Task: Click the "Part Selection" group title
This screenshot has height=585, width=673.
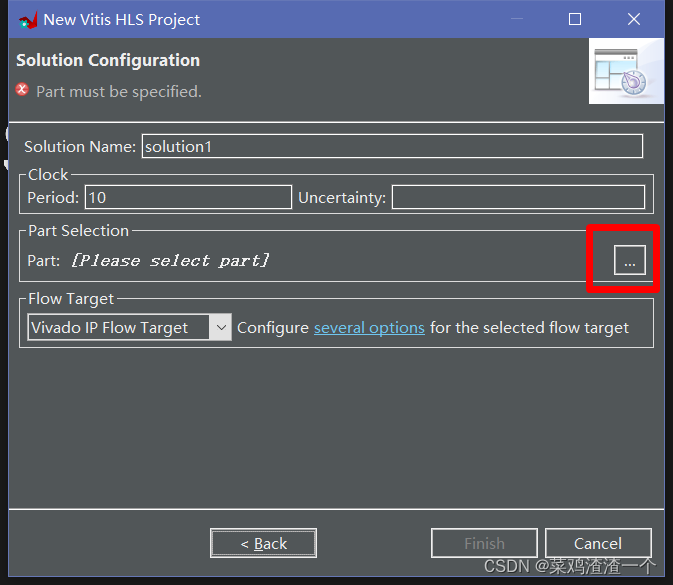Action: coord(79,231)
